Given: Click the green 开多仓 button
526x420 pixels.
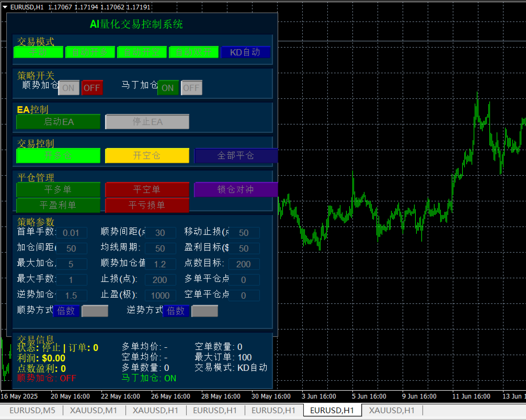Looking at the screenshot, I should tap(59, 156).
